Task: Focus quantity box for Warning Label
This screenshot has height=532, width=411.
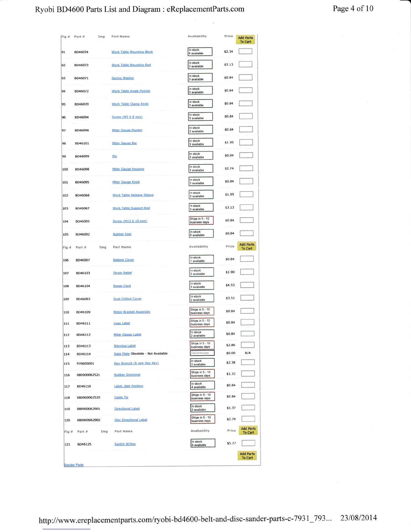Action: pos(248,345)
